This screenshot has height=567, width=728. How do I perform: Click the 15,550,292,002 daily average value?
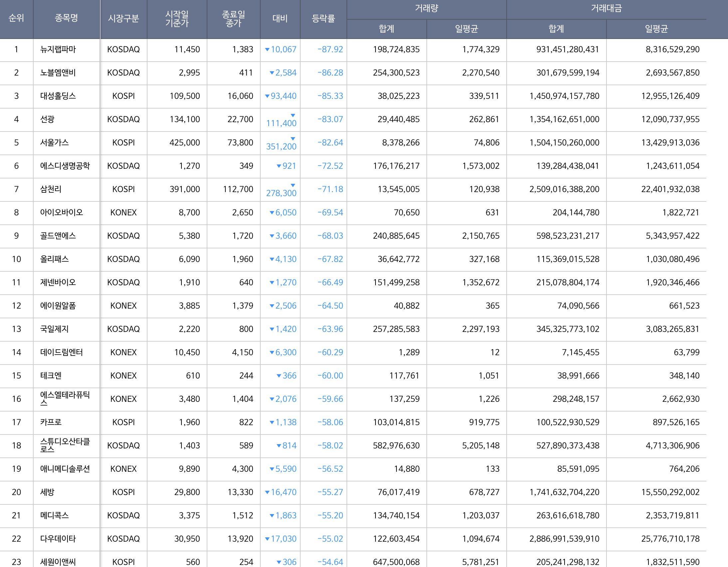670,493
